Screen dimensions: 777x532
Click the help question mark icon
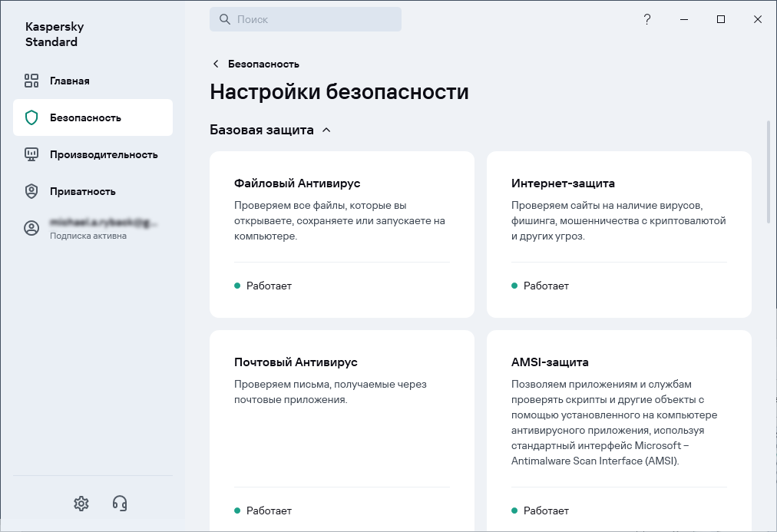(x=647, y=20)
